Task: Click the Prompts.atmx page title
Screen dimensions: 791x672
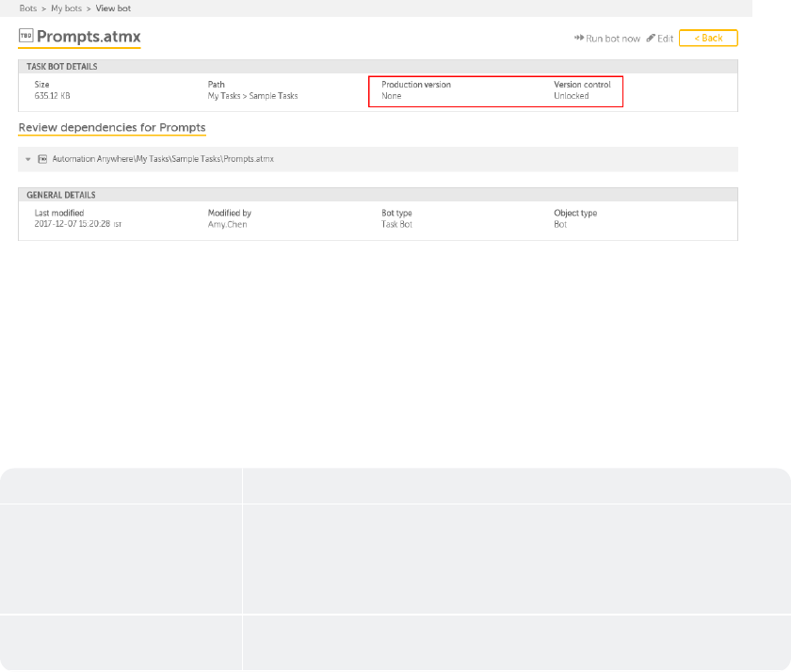Action: (x=89, y=37)
